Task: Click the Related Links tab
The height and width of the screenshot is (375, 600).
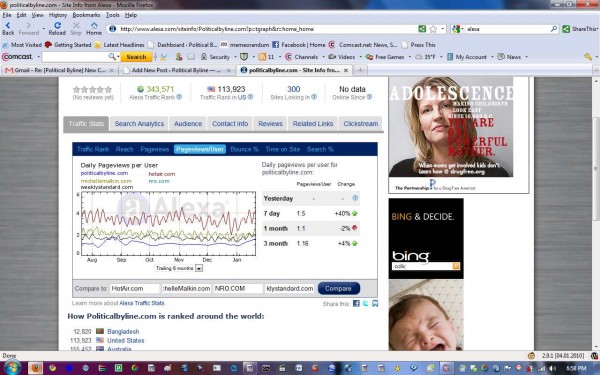Action: point(313,124)
